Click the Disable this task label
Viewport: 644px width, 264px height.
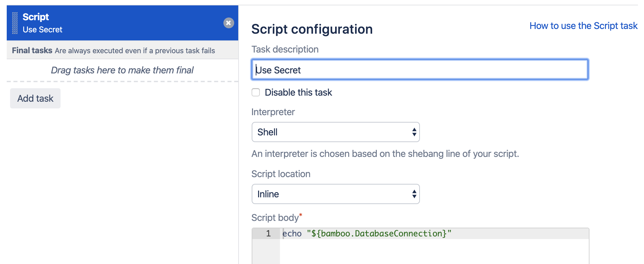(x=298, y=92)
